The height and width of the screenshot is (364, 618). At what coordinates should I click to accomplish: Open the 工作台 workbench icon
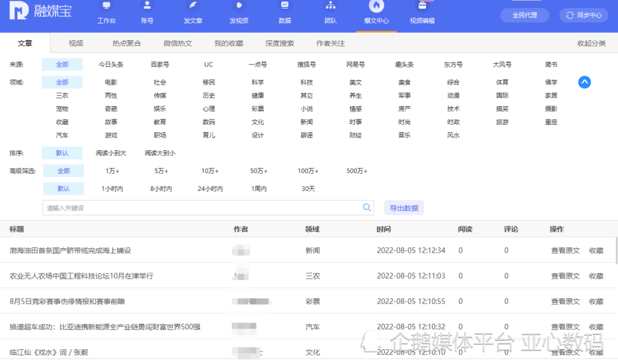[x=106, y=6]
